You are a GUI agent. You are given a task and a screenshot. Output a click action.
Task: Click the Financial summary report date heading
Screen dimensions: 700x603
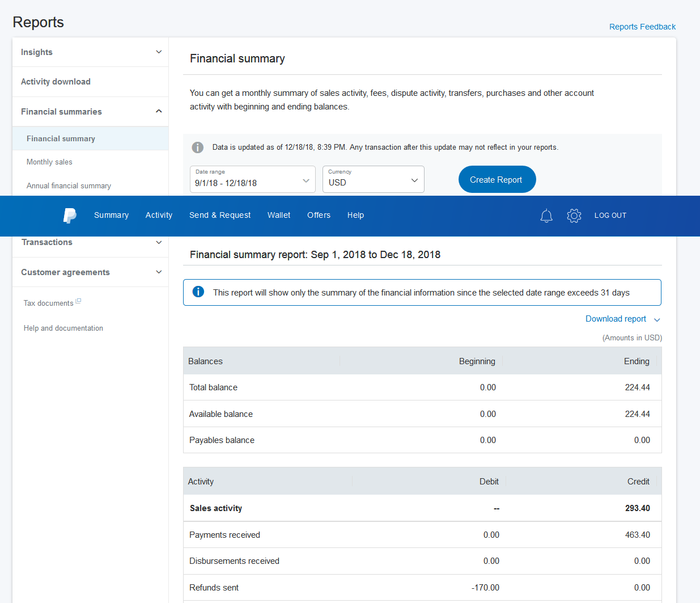point(315,255)
